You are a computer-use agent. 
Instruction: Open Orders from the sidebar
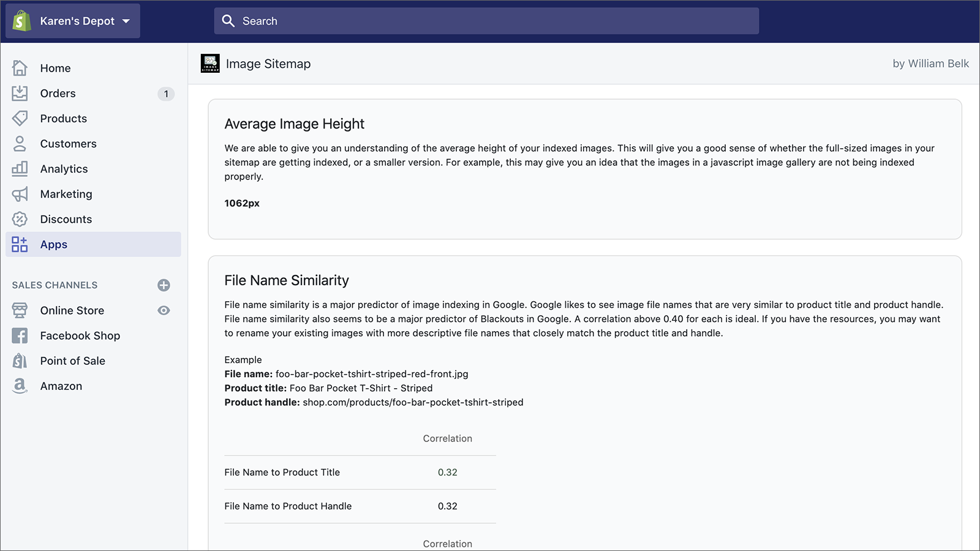tap(58, 93)
